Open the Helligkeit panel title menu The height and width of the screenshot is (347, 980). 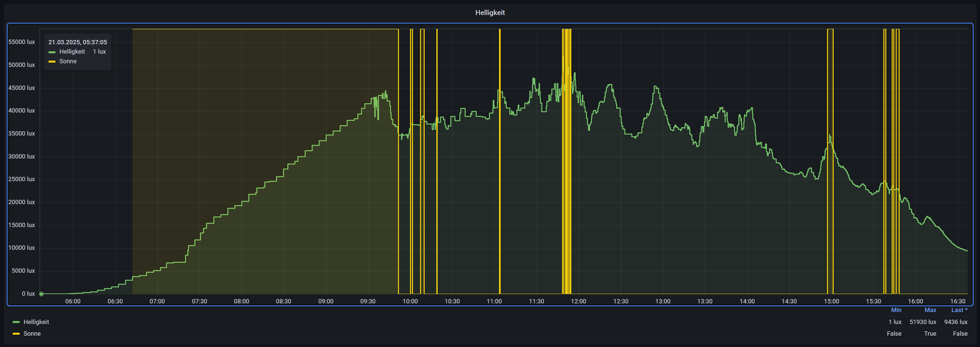pos(490,13)
